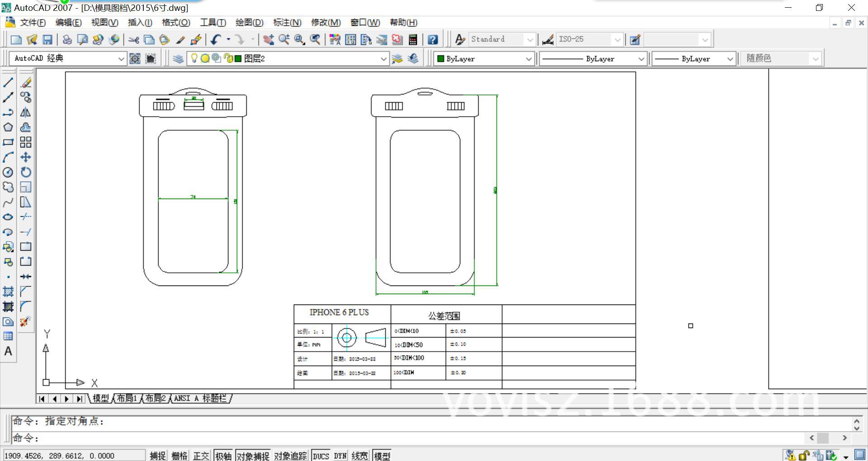868x461 pixels.
Task: Insert a Table with the draw toolbar
Action: [x=8, y=336]
